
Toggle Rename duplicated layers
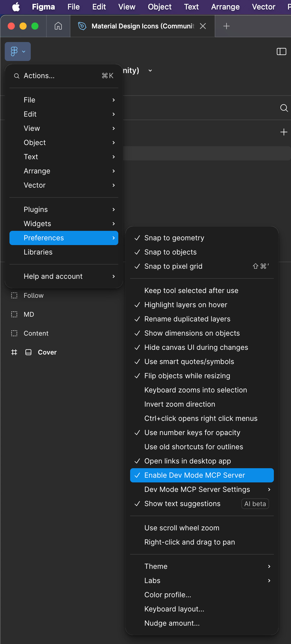(x=202, y=319)
